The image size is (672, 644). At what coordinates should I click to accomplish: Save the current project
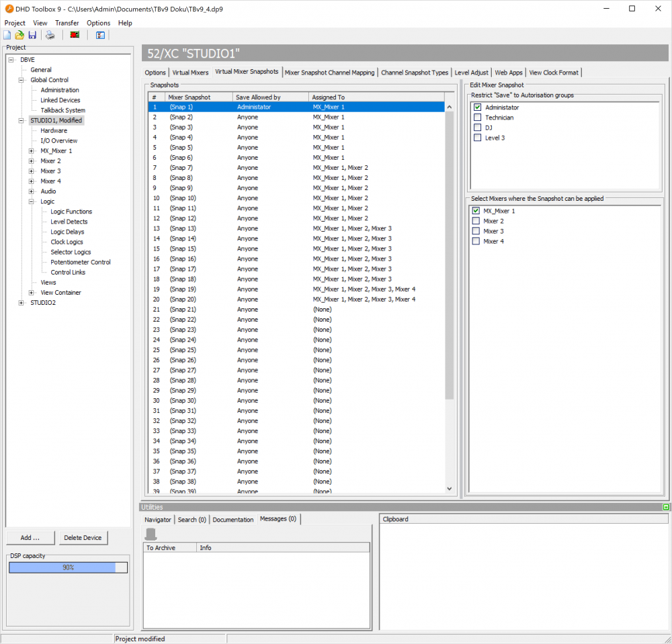click(32, 35)
